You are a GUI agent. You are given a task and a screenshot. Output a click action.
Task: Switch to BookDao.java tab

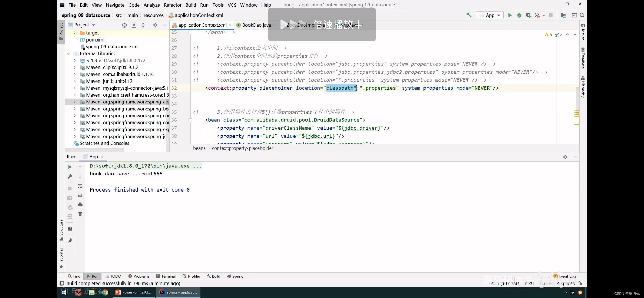[x=256, y=25]
